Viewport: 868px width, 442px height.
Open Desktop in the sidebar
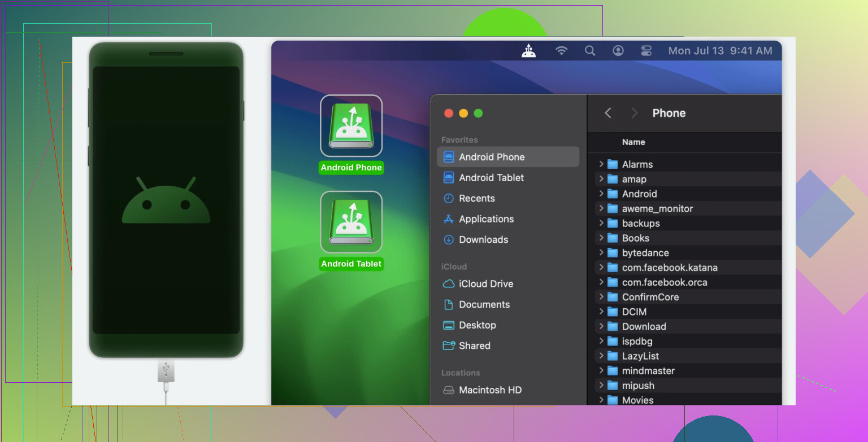508,325
